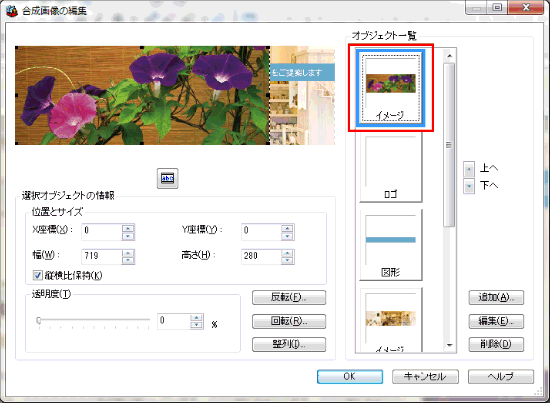The height and width of the screenshot is (403, 550).
Task: Click the abc text display icon button
Action: (167, 178)
